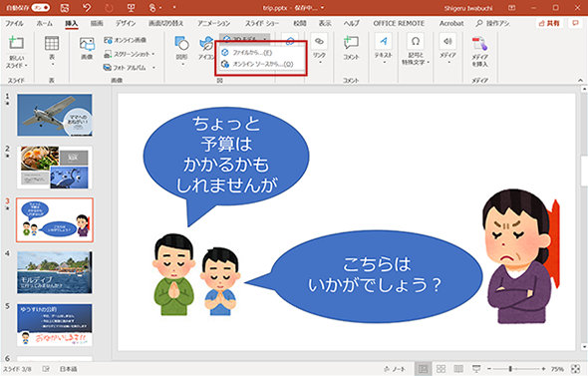Open the Acrobat ribbon tab
The image size is (588, 376).
click(451, 23)
